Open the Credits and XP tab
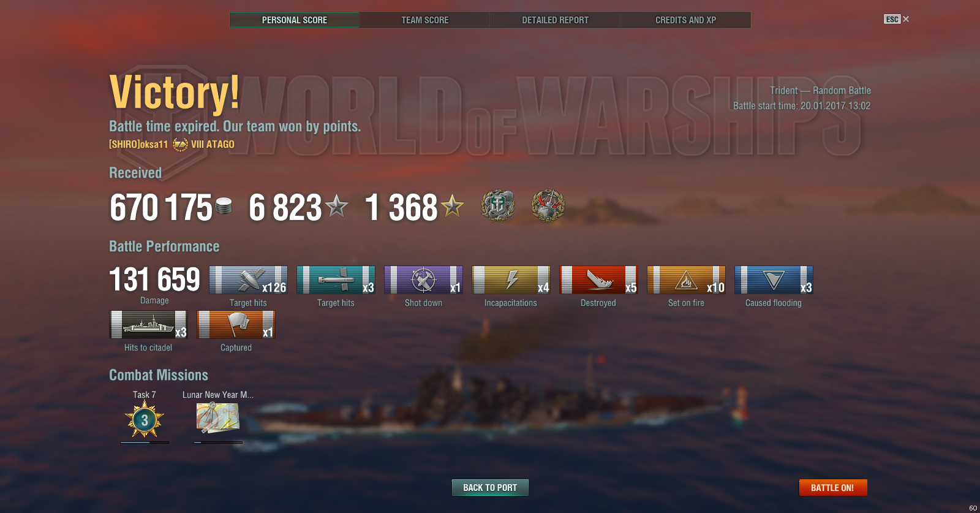Image resolution: width=980 pixels, height=513 pixels. click(x=686, y=20)
